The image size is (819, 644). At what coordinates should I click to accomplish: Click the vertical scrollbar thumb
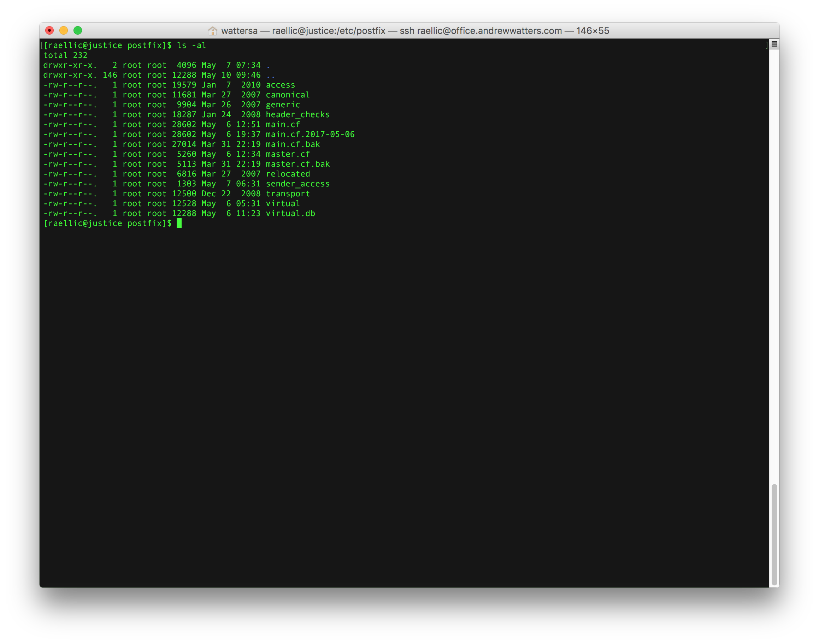point(774,534)
